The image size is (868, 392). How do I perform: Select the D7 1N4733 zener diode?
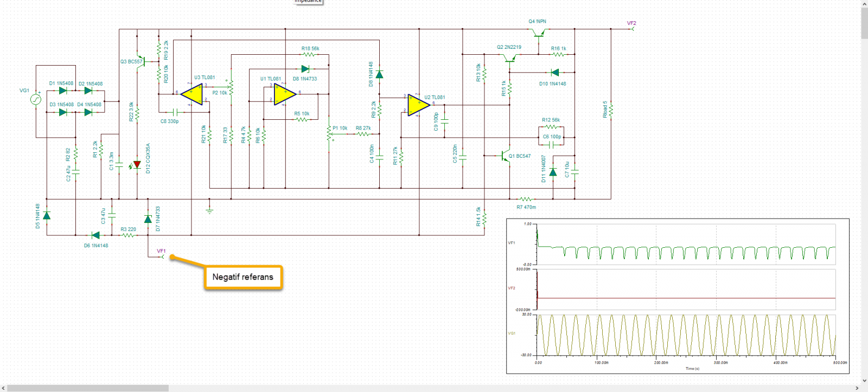[x=148, y=219]
